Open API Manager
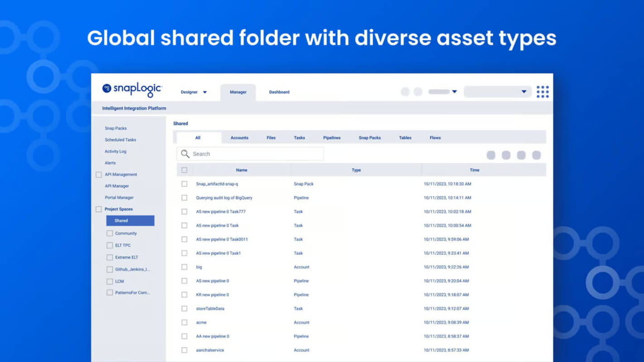 pos(117,186)
